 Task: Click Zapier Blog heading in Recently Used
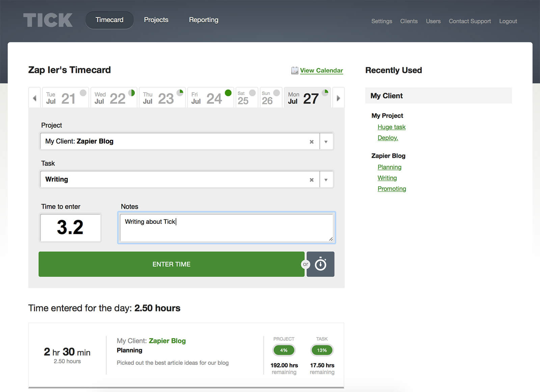388,156
